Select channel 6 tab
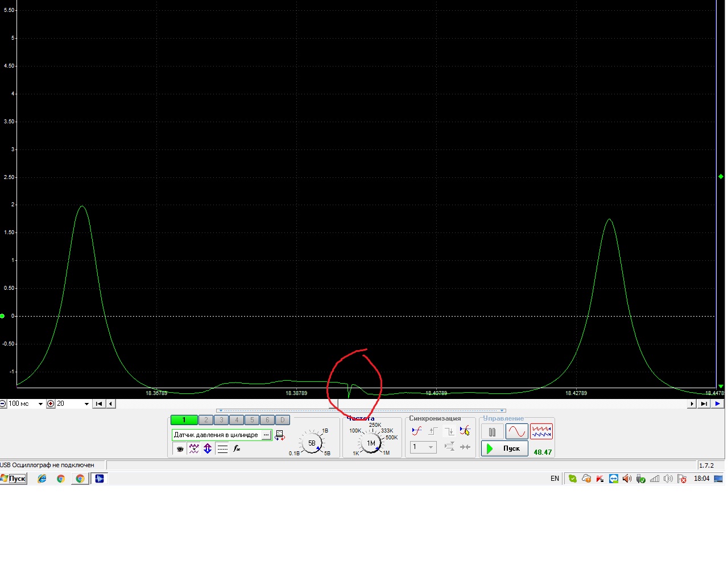This screenshot has height=582, width=728. [267, 420]
